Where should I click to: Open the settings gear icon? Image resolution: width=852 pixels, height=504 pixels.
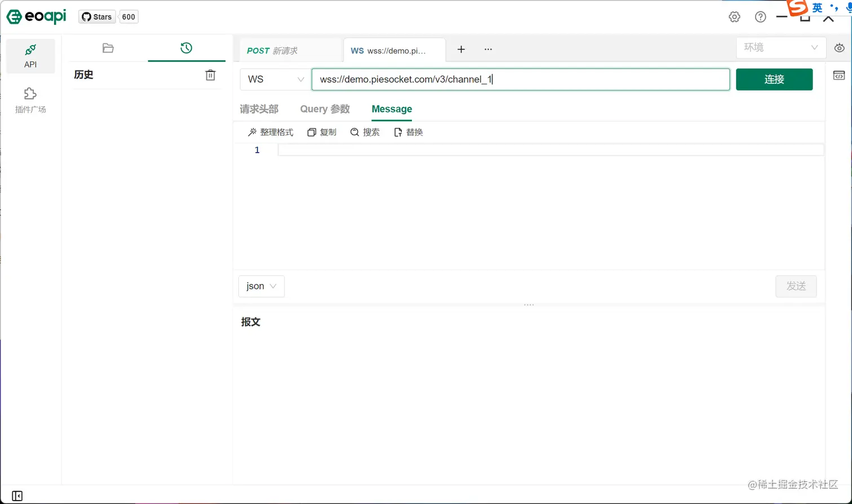click(734, 17)
